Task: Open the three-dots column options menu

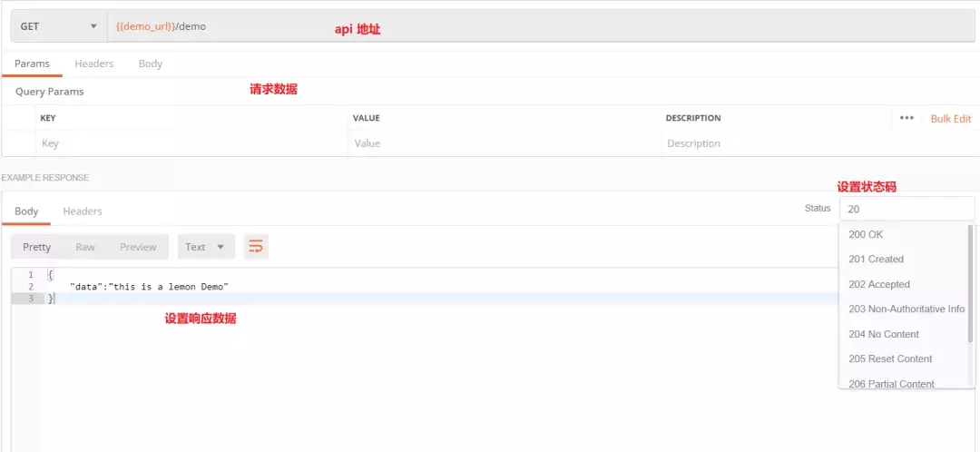Action: pyautogui.click(x=906, y=117)
